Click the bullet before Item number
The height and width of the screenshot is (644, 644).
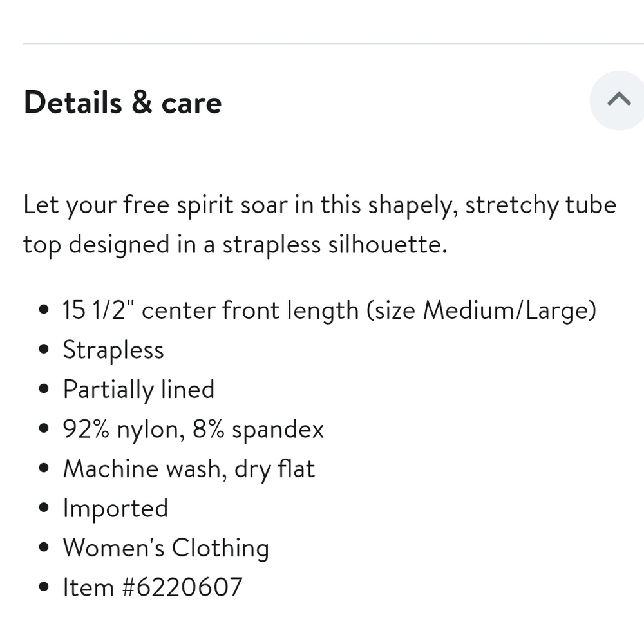pyautogui.click(x=44, y=587)
